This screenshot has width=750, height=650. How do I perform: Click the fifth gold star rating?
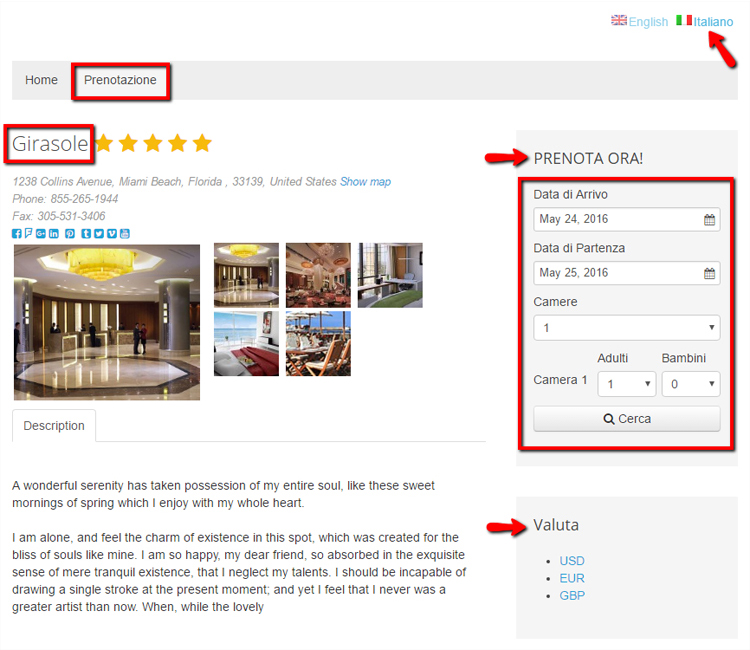tap(202, 143)
